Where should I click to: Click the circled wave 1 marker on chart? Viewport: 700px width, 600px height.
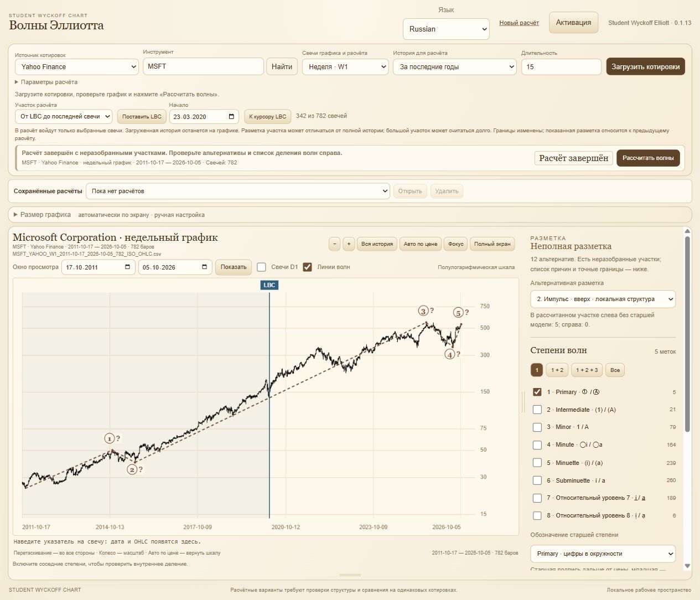click(x=110, y=438)
